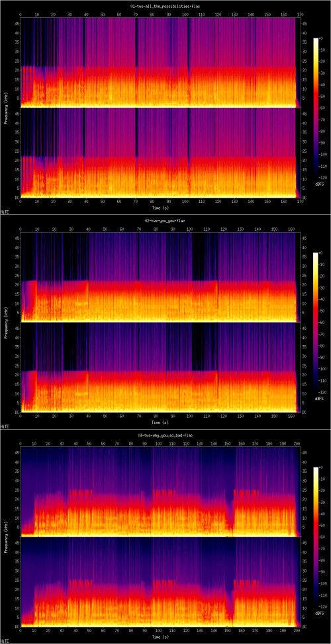
Task: Select the upper channel spectrogram of all_the_possibilities
Action: (160, 63)
